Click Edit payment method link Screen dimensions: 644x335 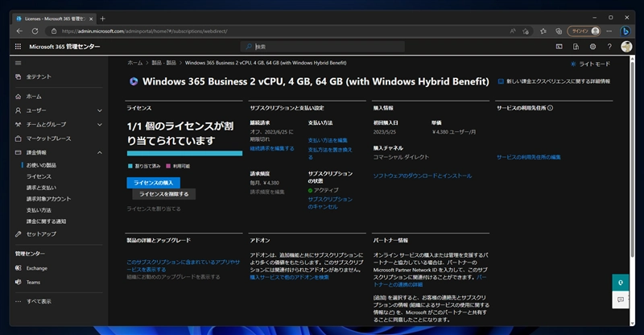(328, 140)
